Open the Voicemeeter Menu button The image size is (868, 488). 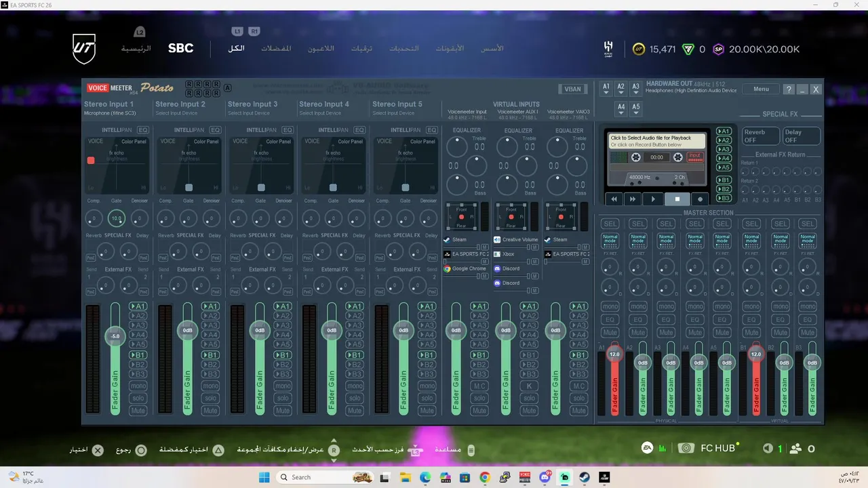click(x=761, y=89)
